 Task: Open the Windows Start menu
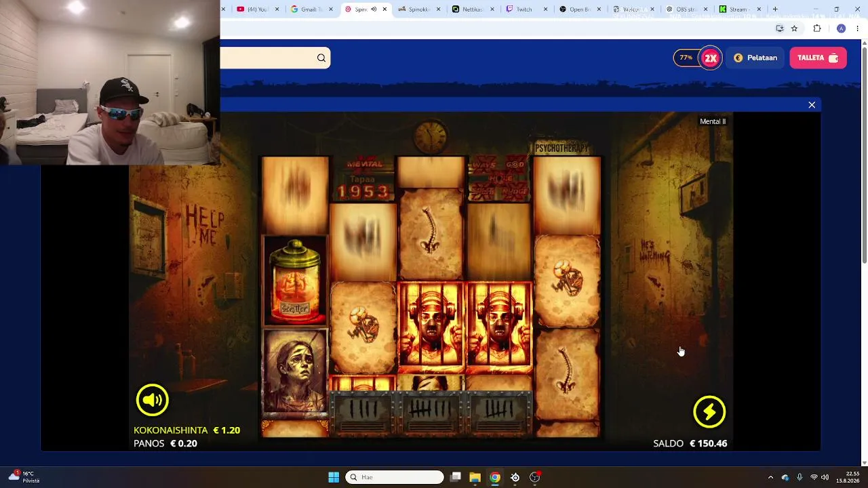click(334, 477)
